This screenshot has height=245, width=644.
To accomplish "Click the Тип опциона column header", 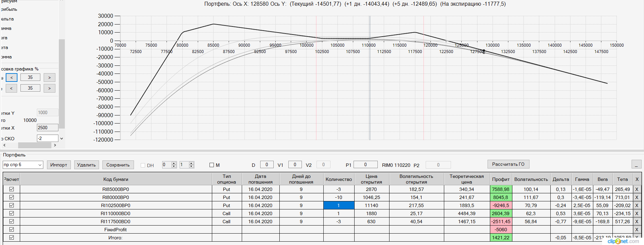I will [x=227, y=179].
